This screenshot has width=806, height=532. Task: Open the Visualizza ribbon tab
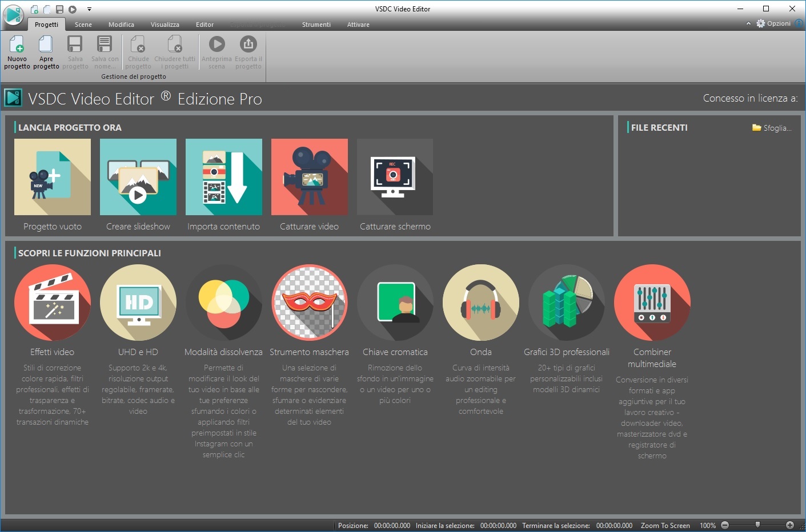pos(165,25)
